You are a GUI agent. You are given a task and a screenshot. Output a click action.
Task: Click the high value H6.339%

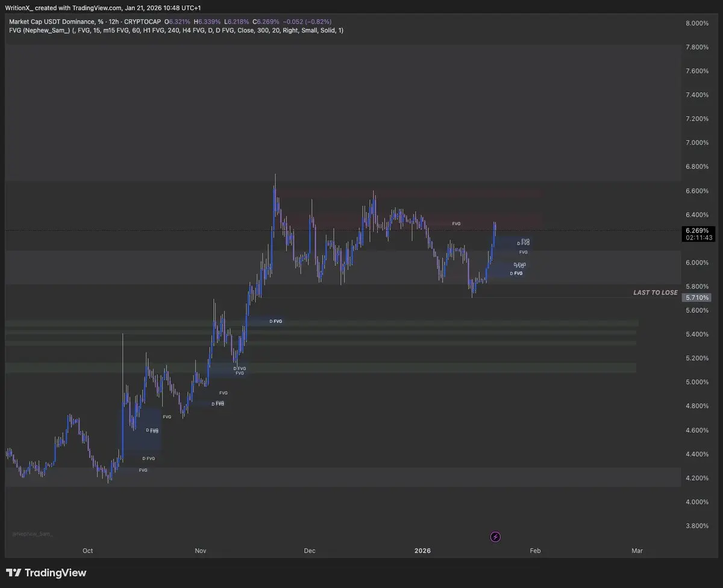(x=208, y=21)
